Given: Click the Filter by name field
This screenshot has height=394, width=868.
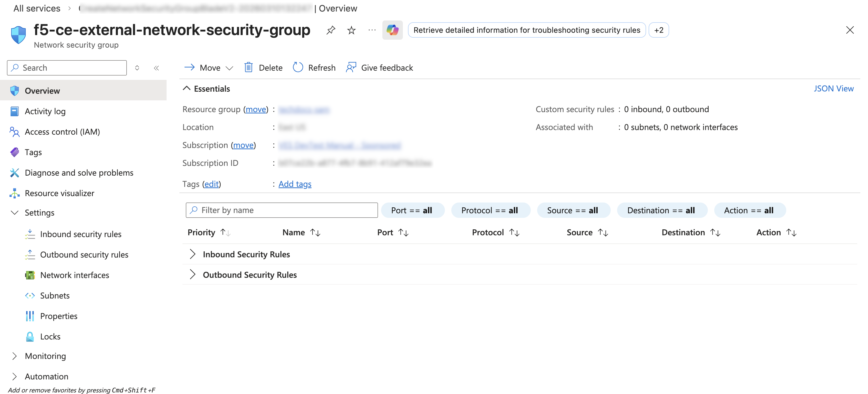Looking at the screenshot, I should [282, 210].
